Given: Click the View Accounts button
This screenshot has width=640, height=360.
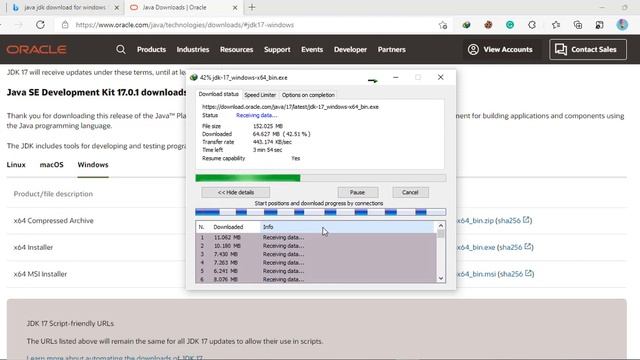Looking at the screenshot, I should coord(500,49).
